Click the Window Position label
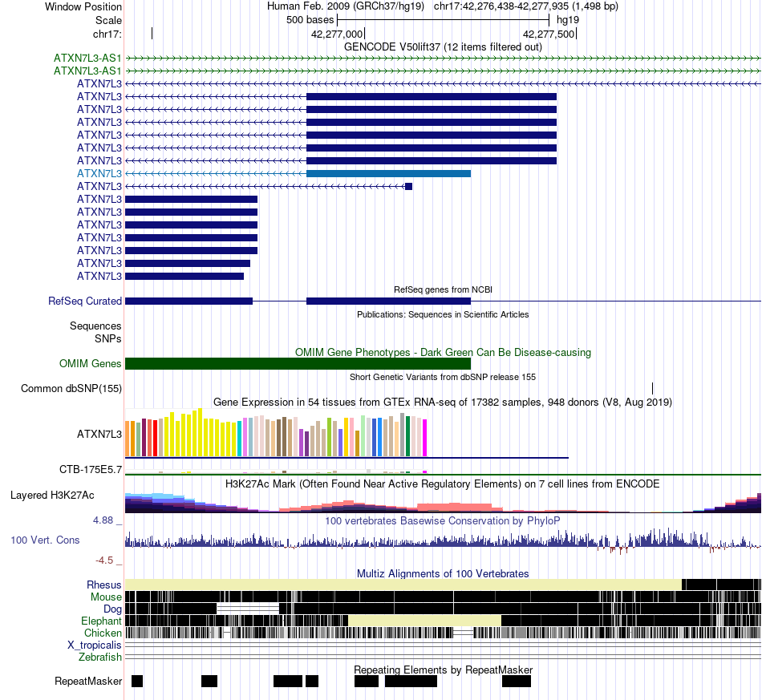The image size is (762, 700). (x=83, y=6)
